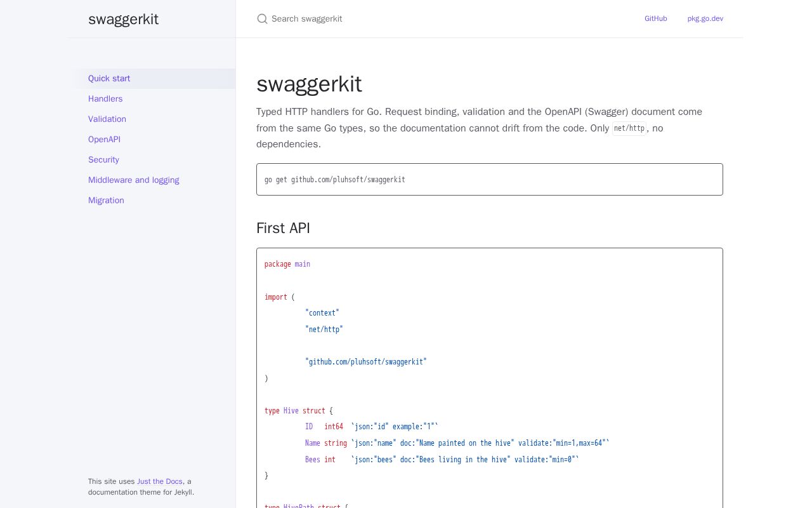Click the ID int64 field line

(x=372, y=427)
